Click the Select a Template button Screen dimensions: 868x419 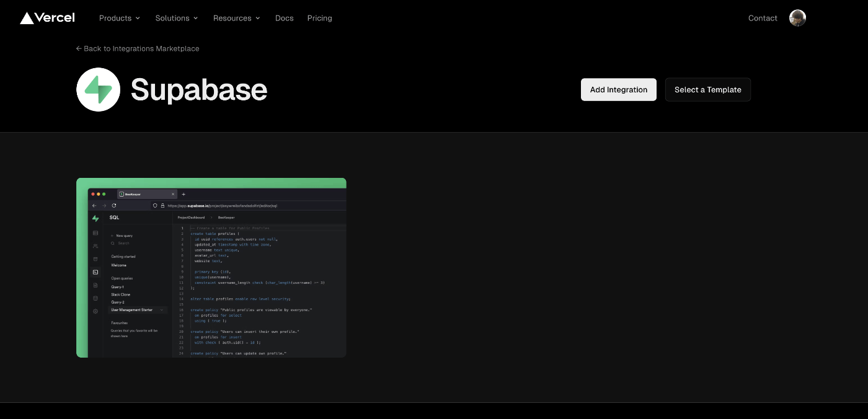click(x=708, y=90)
